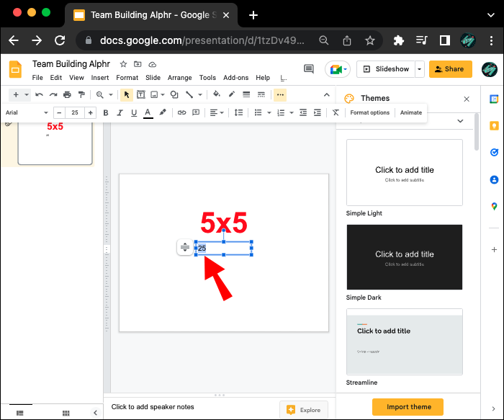Close the Themes panel

pos(467,99)
